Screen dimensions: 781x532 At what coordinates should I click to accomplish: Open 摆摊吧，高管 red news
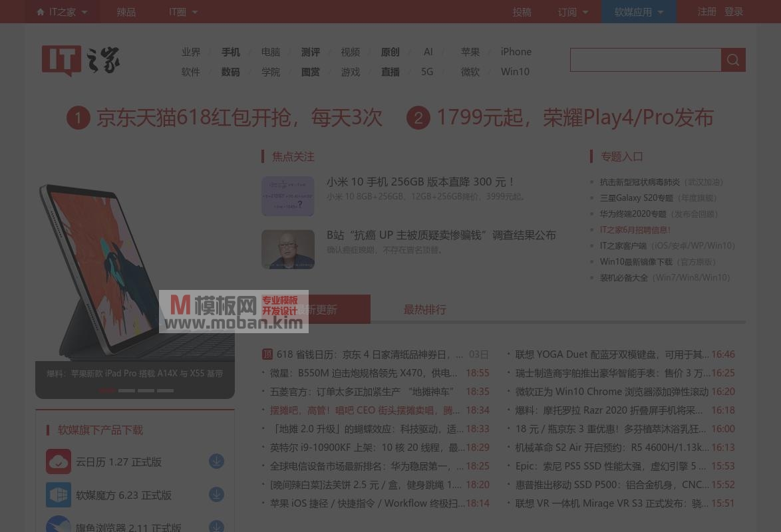(365, 410)
